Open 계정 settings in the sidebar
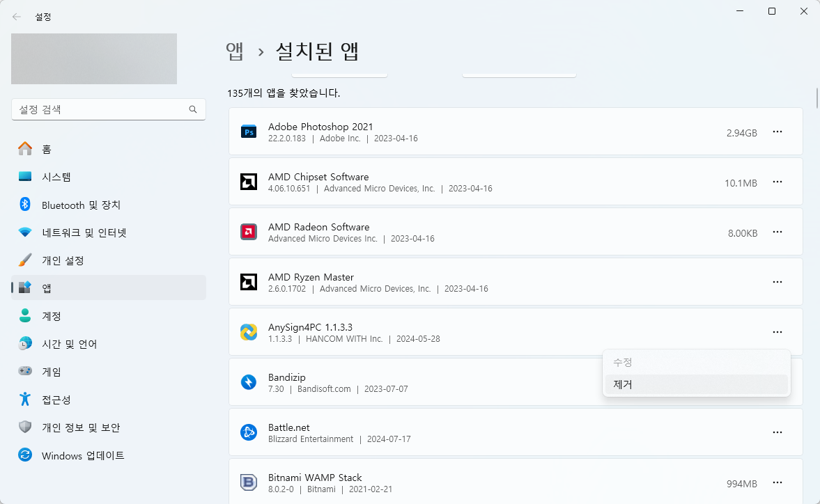820x504 pixels. pyautogui.click(x=108, y=316)
